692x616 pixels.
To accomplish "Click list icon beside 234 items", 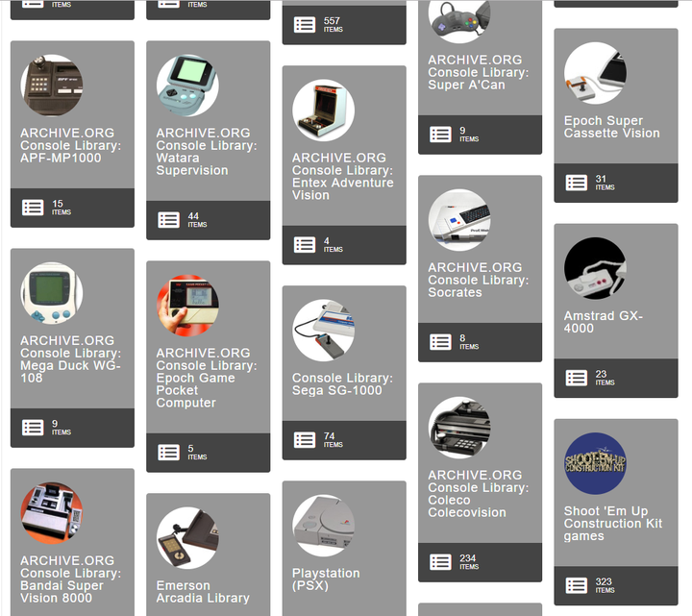I will (440, 562).
